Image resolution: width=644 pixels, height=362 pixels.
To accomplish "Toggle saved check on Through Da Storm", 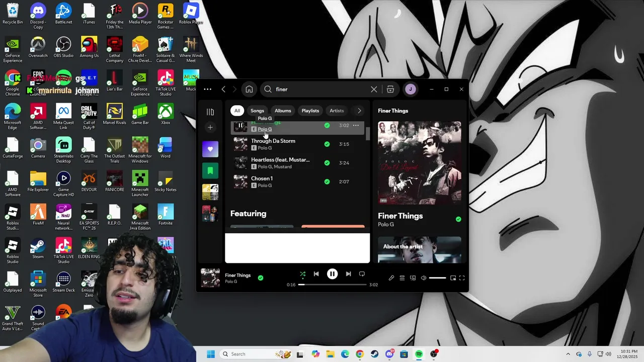I will click(x=327, y=144).
